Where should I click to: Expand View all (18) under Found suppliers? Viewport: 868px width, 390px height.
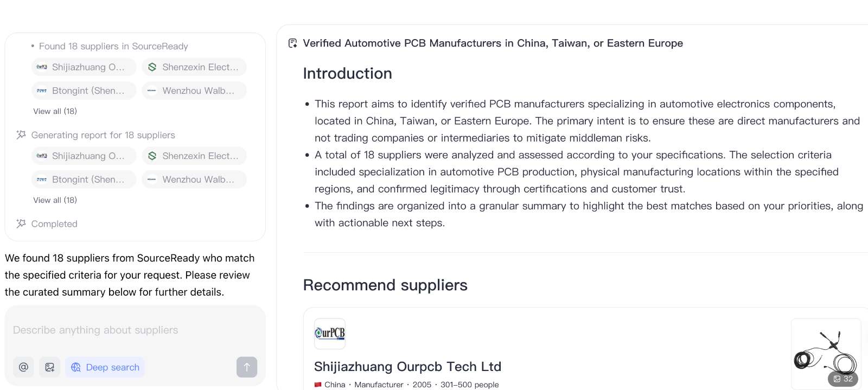pyautogui.click(x=55, y=111)
